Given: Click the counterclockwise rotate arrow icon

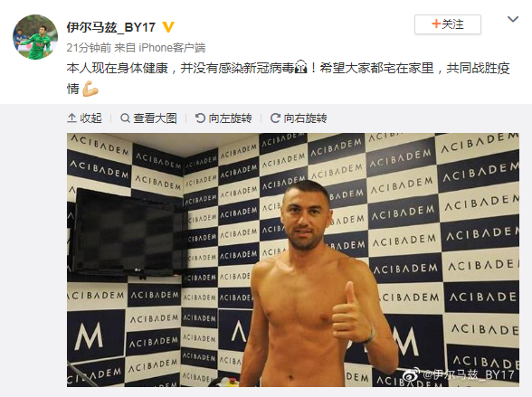Looking at the screenshot, I should pos(200,118).
